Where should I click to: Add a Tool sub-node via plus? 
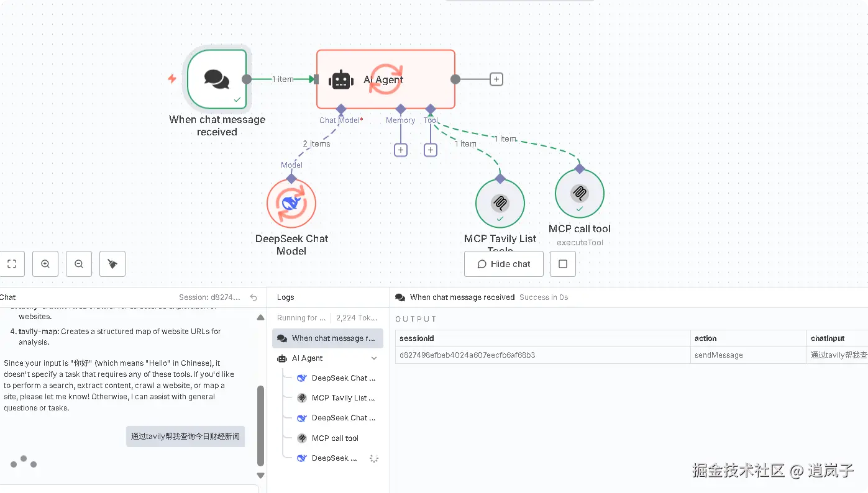431,150
